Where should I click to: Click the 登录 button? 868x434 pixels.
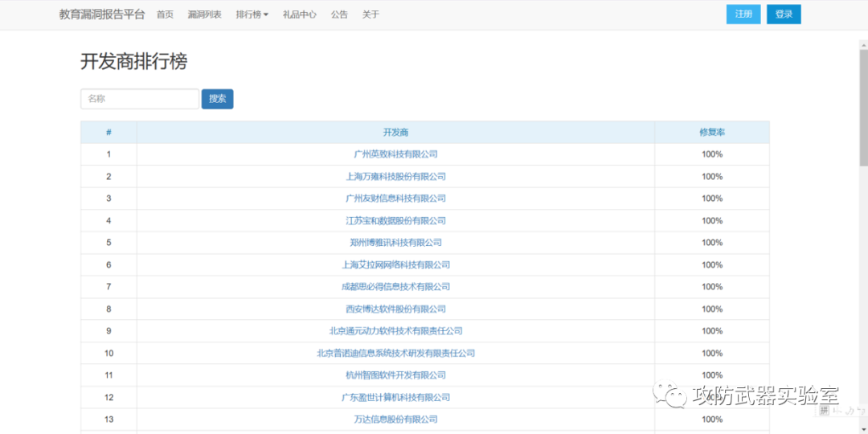click(784, 14)
